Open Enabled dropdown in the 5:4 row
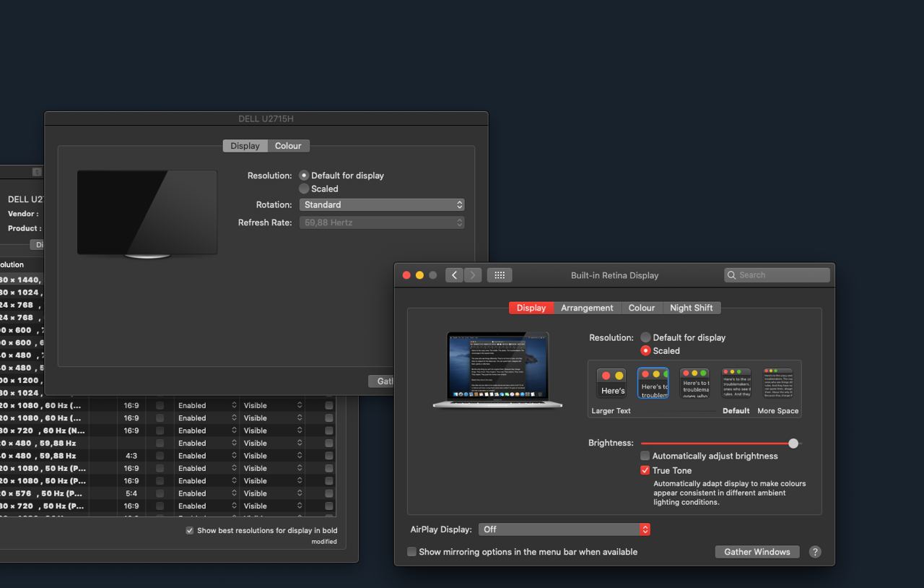Image resolution: width=924 pixels, height=588 pixels. point(207,493)
